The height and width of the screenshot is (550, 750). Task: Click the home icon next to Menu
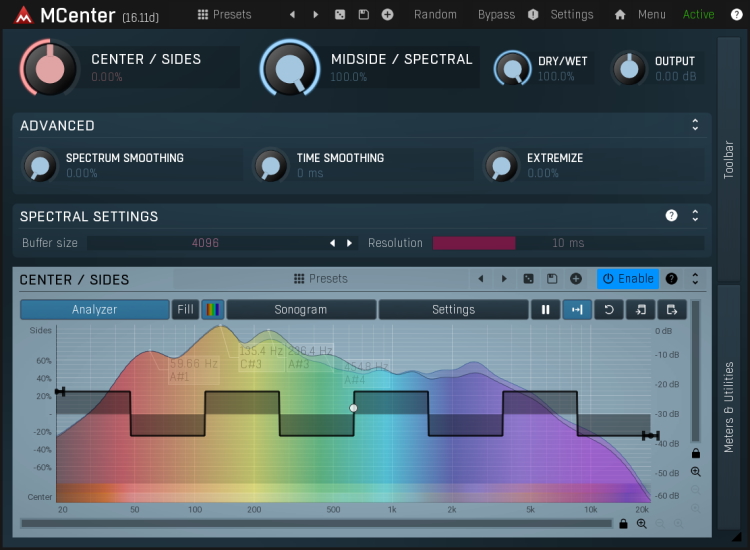[x=620, y=15]
